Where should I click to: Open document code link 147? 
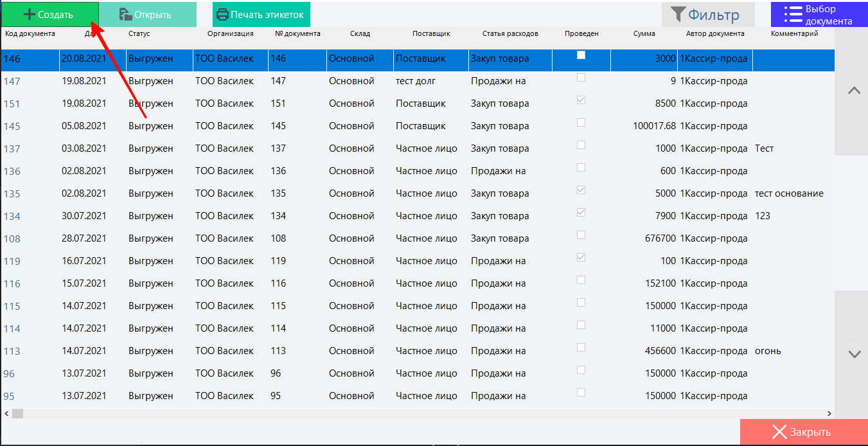coord(12,82)
